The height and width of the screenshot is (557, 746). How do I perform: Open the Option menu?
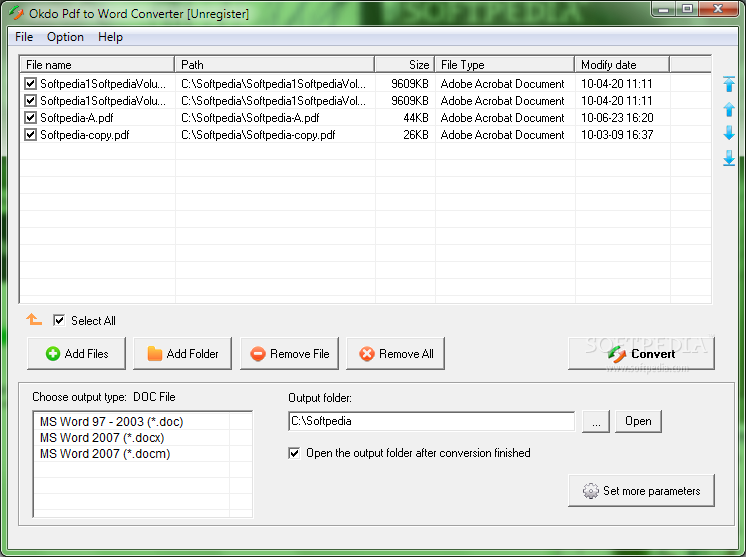(65, 37)
